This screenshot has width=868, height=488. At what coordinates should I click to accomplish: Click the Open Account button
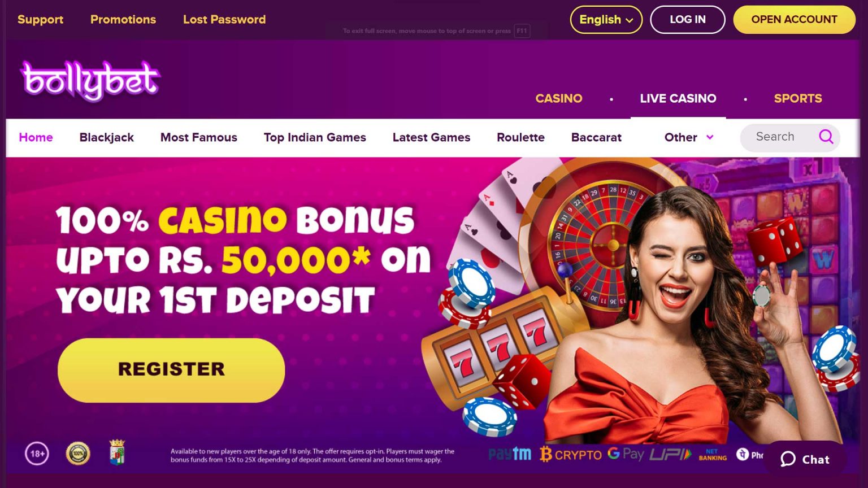pos(794,19)
